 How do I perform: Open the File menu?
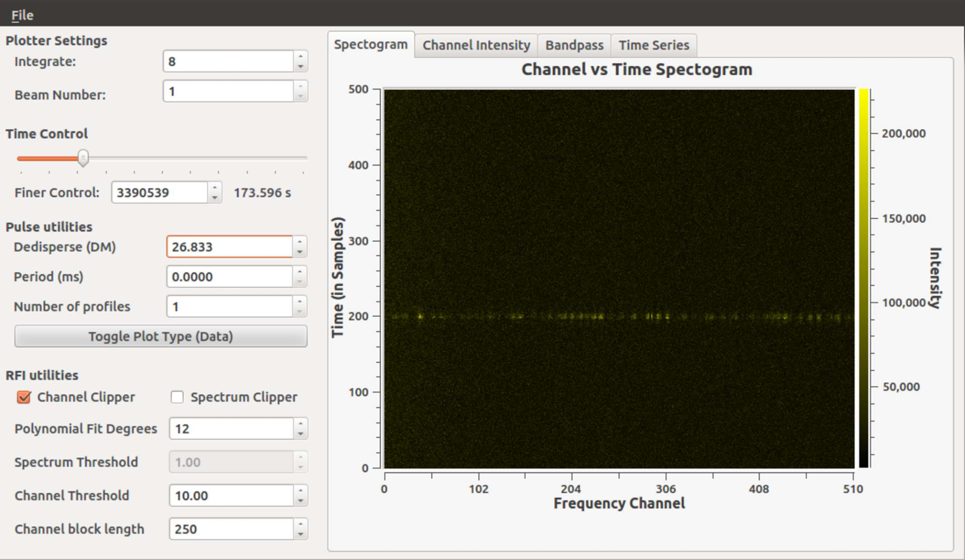(22, 15)
